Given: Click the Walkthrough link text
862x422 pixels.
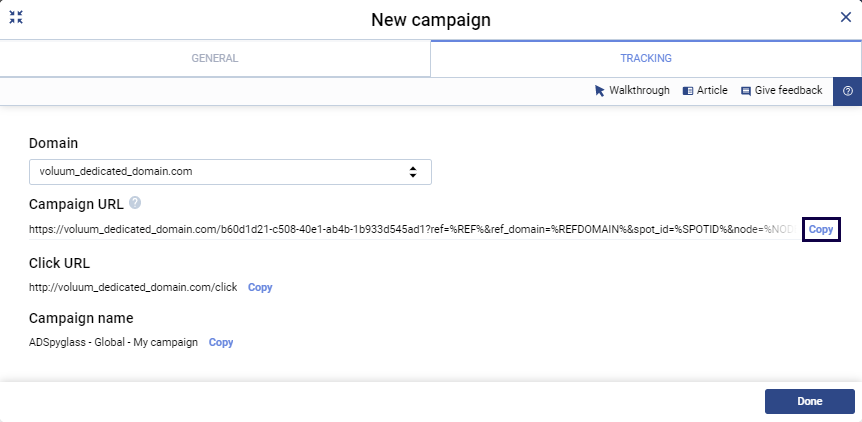Looking at the screenshot, I should point(639,91).
